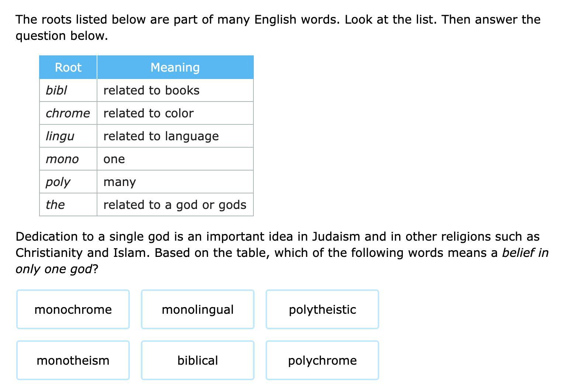The height and width of the screenshot is (392, 588).
Task: Click 'related to a god or gods' cell
Action: [175, 205]
